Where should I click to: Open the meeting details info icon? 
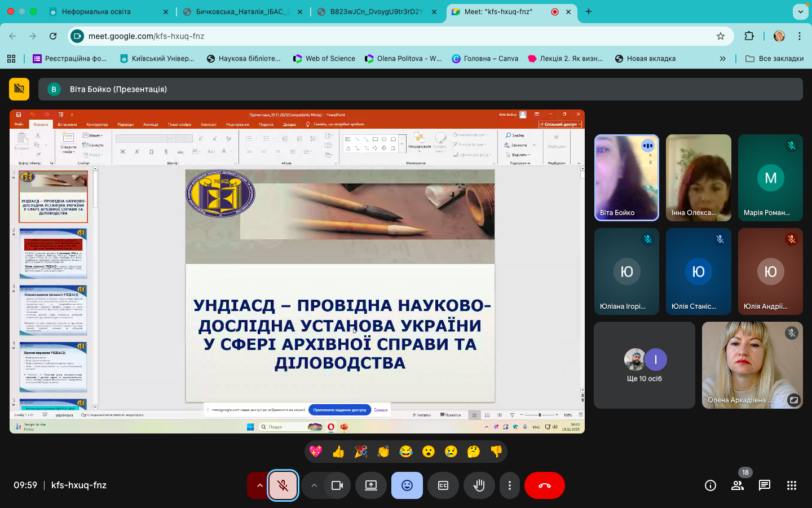pyautogui.click(x=710, y=485)
